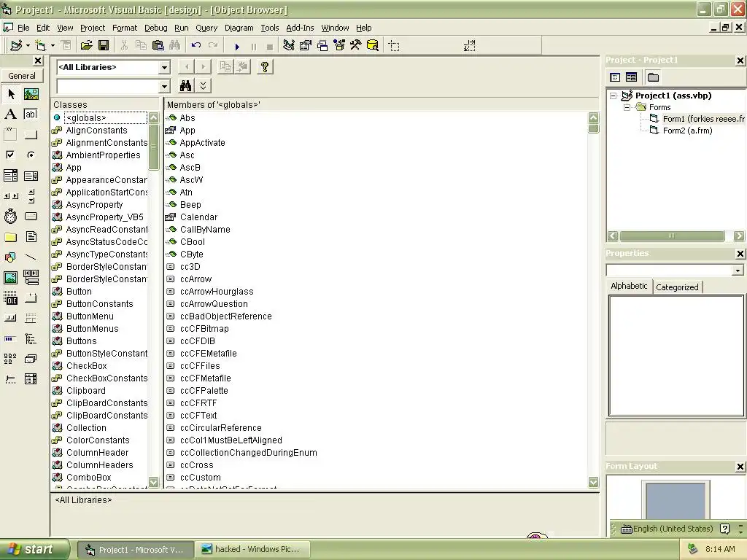The height and width of the screenshot is (560, 747).
Task: Select the OLE control in toolbox
Action: [x=10, y=298]
